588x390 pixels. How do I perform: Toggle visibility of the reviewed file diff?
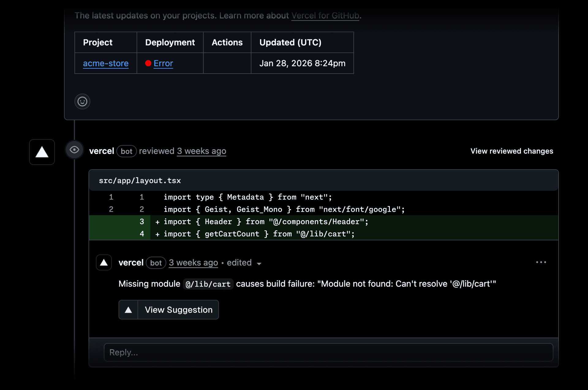pos(511,151)
